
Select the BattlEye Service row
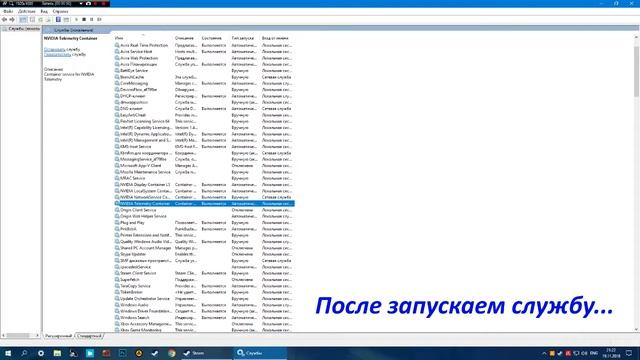tap(204, 71)
